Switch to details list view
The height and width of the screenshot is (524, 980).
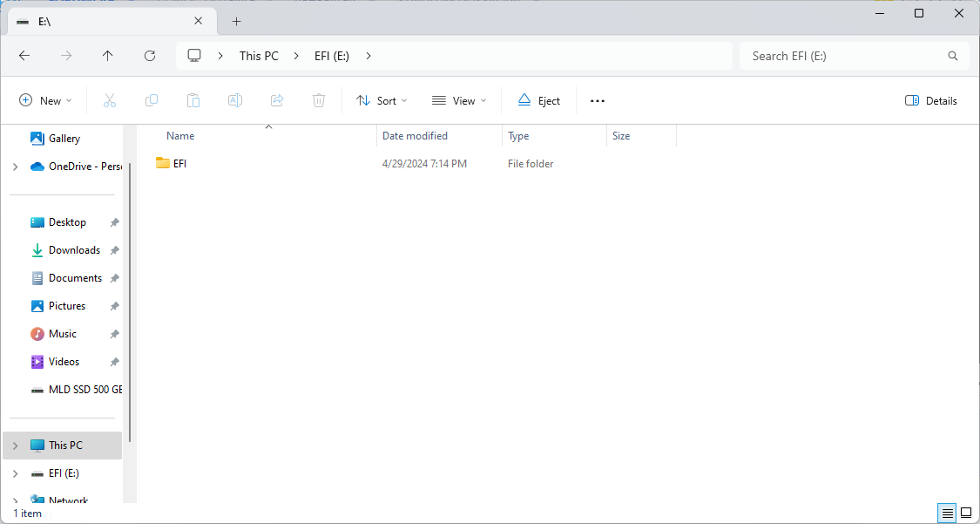946,513
